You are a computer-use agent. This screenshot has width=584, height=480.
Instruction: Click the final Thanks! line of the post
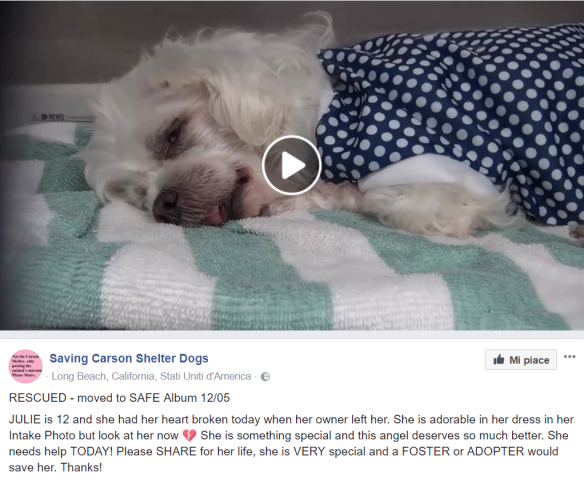(x=81, y=467)
